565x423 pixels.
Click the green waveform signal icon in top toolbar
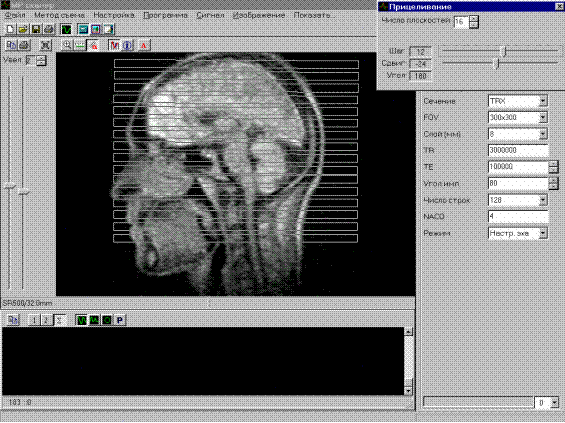[66, 29]
